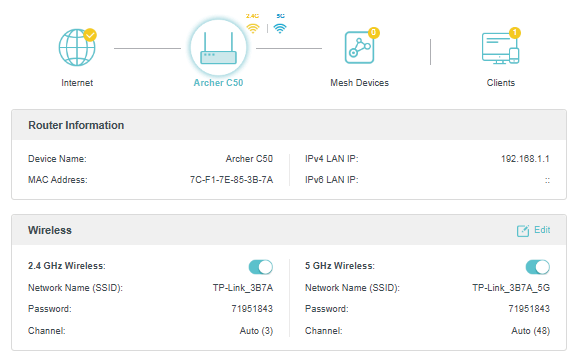
Task: Click the 5 GHz Wireless label
Action: click(340, 266)
